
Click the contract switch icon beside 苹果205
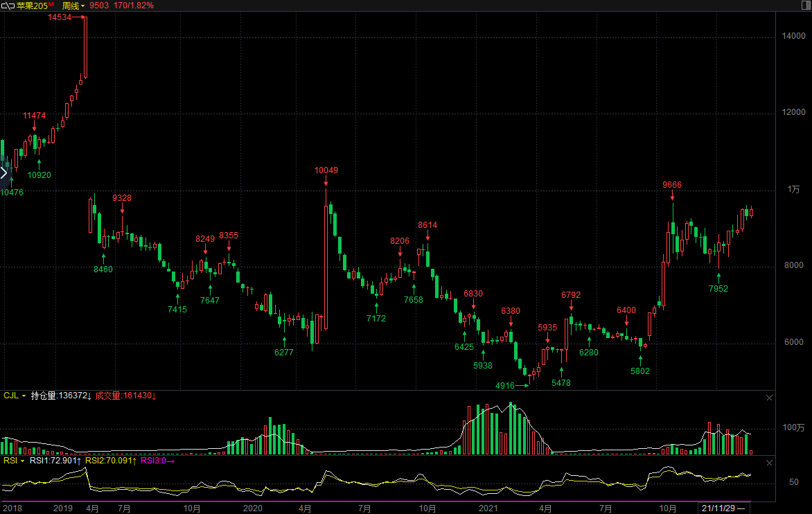click(x=8, y=6)
